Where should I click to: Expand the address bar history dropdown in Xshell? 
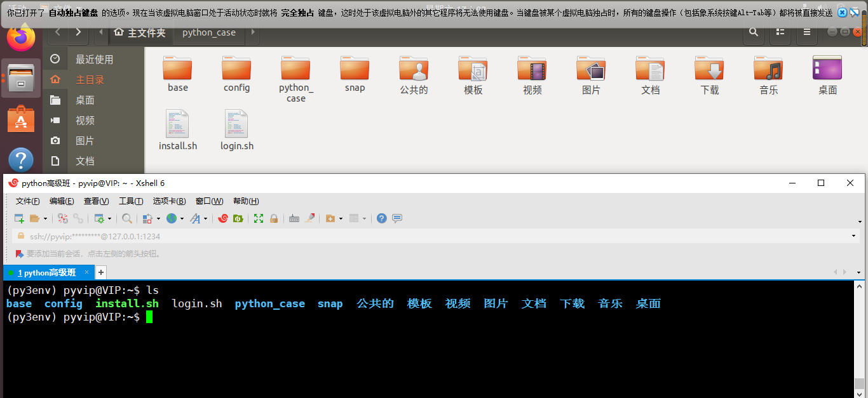(853, 236)
